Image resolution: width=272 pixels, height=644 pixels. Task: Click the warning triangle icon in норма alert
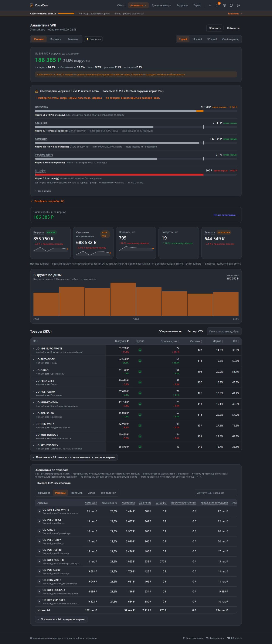37,91
